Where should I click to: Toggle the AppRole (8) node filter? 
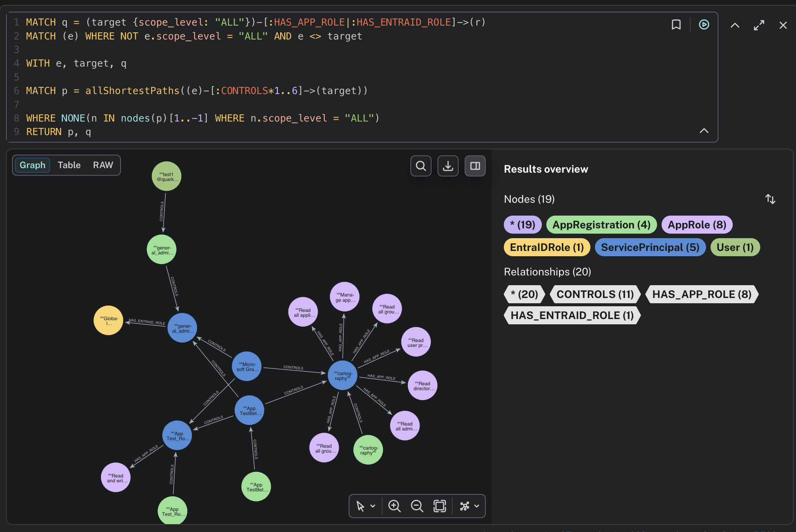(697, 225)
